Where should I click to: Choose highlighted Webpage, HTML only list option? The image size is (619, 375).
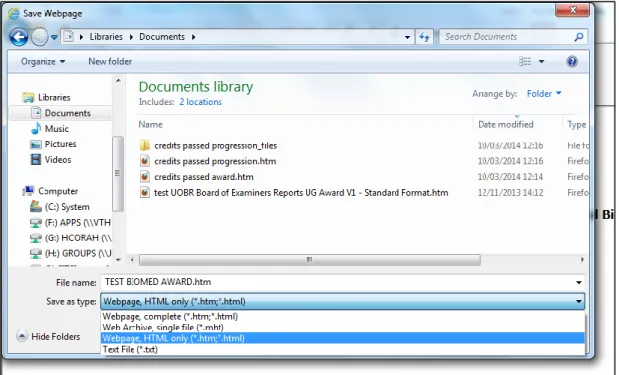343,338
